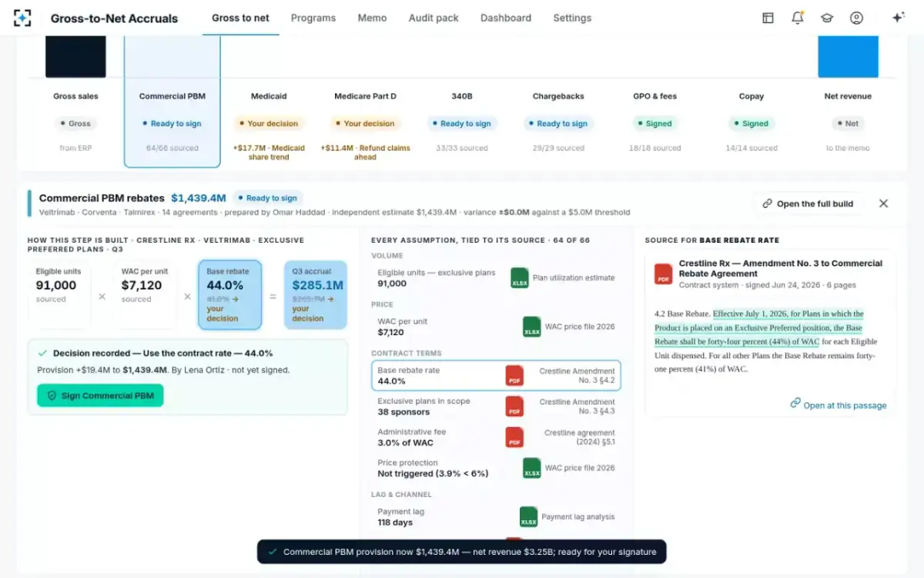Click the XLSX icon beside Plan utilization estimate
Image resolution: width=924 pixels, height=578 pixels.
coord(520,278)
